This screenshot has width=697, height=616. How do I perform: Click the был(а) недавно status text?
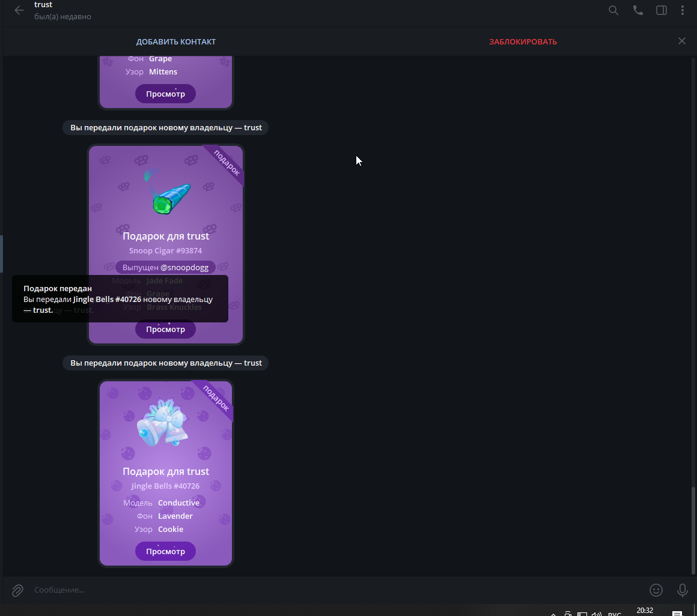62,17
